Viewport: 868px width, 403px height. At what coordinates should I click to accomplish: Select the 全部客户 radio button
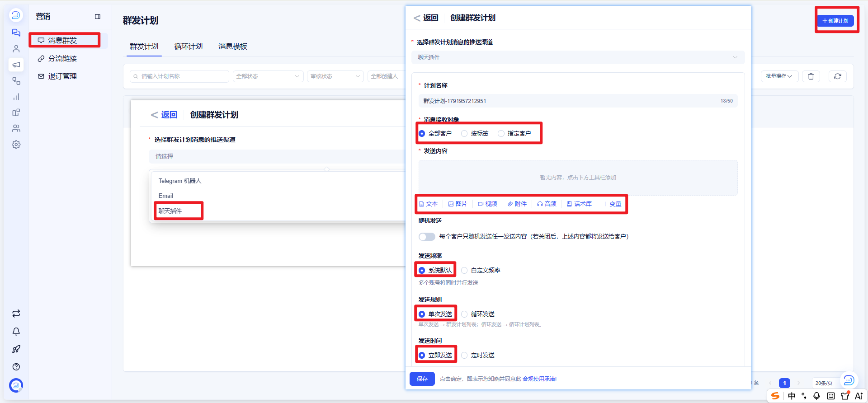click(422, 134)
